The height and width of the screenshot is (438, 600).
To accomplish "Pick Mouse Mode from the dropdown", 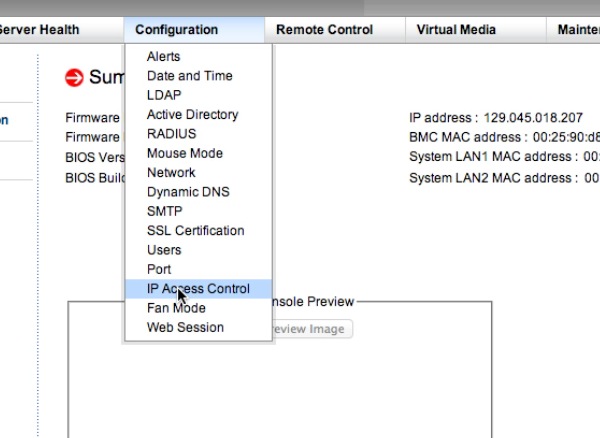I will coord(184,153).
